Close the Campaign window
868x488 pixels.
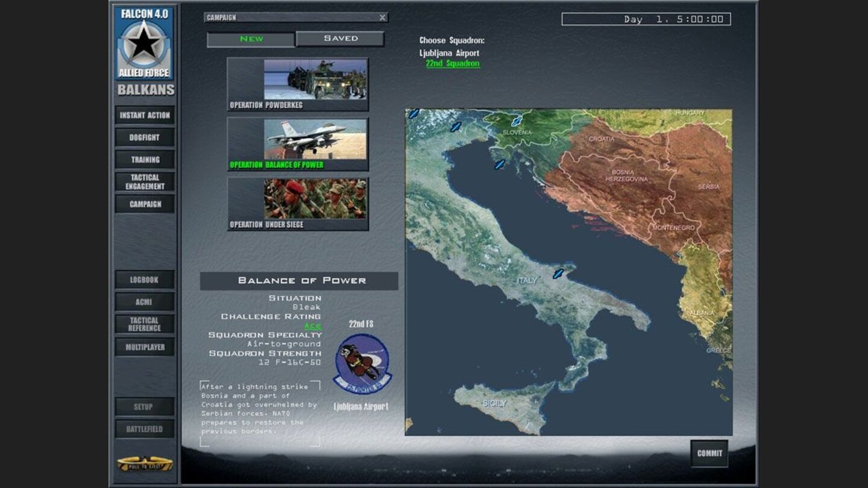(x=382, y=17)
